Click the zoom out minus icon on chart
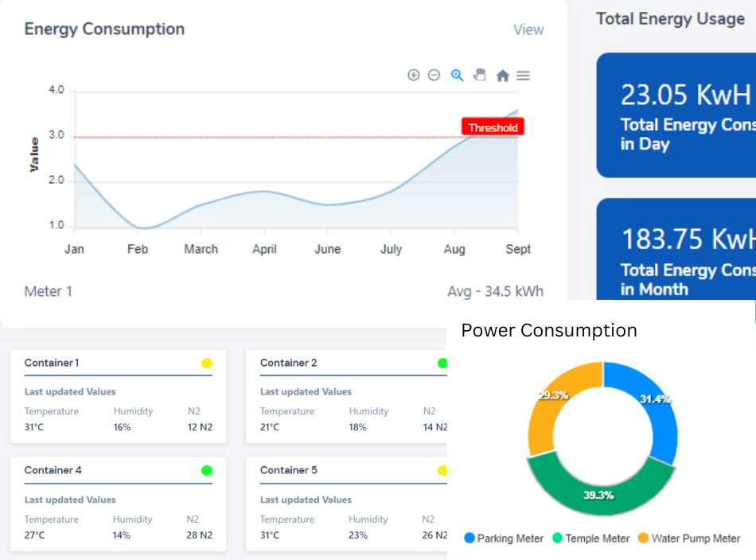Screen dimensions: 756x560 (x=434, y=76)
